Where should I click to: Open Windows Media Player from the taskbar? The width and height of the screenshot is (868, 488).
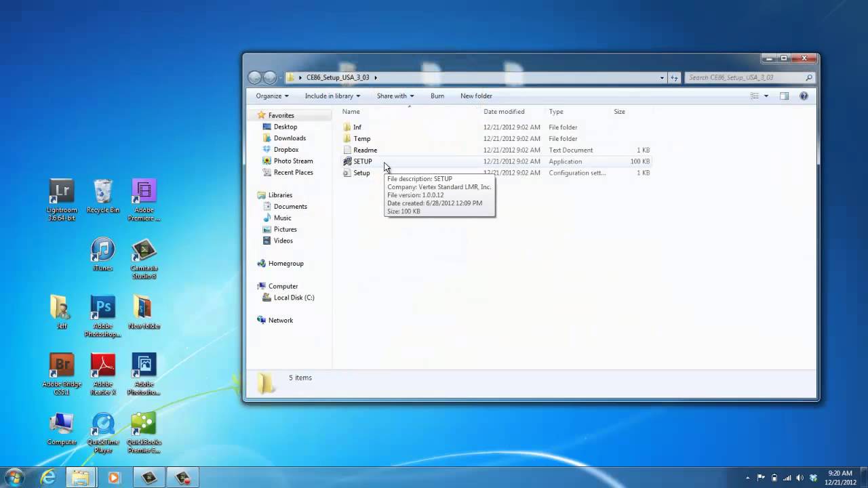click(x=113, y=477)
